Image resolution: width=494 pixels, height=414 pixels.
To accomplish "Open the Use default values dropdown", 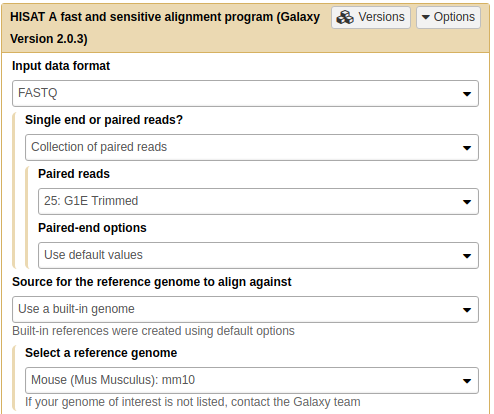I will (258, 255).
